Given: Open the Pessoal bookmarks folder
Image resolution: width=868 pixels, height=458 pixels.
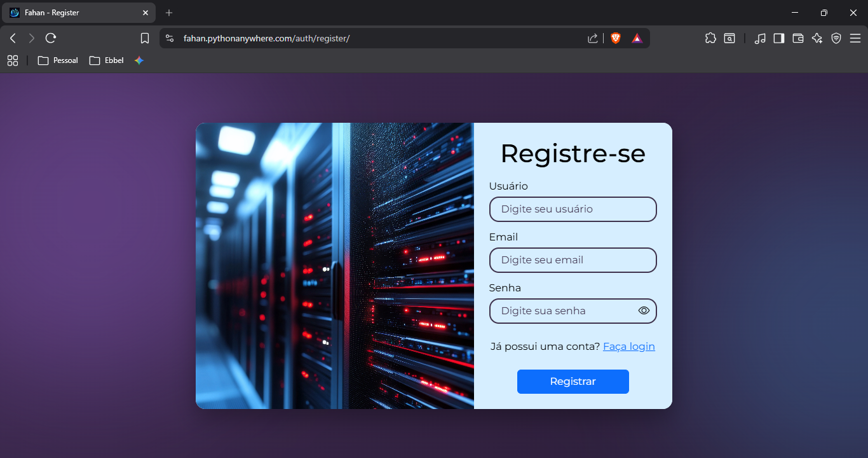Looking at the screenshot, I should [x=58, y=60].
